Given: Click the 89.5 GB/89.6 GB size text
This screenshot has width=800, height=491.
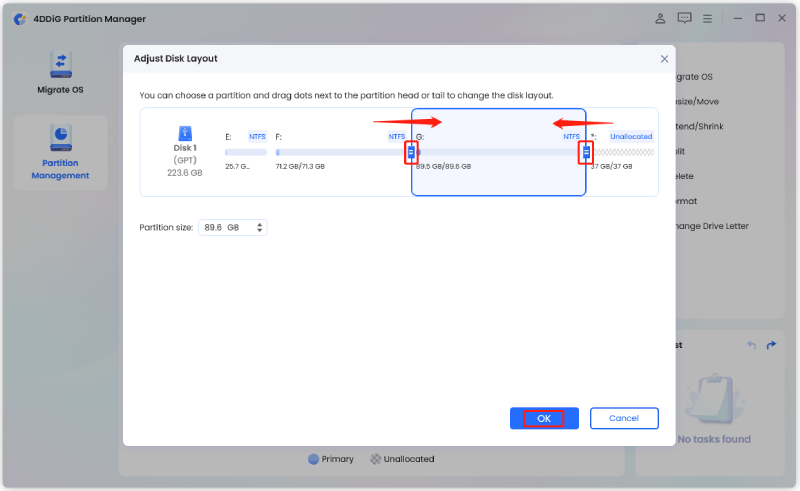Looking at the screenshot, I should coord(443,166).
